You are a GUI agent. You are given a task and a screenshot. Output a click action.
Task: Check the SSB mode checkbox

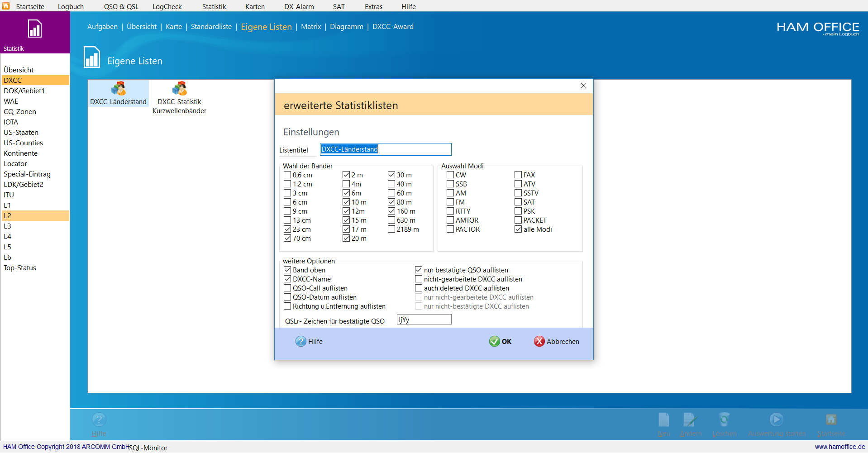[x=450, y=184]
